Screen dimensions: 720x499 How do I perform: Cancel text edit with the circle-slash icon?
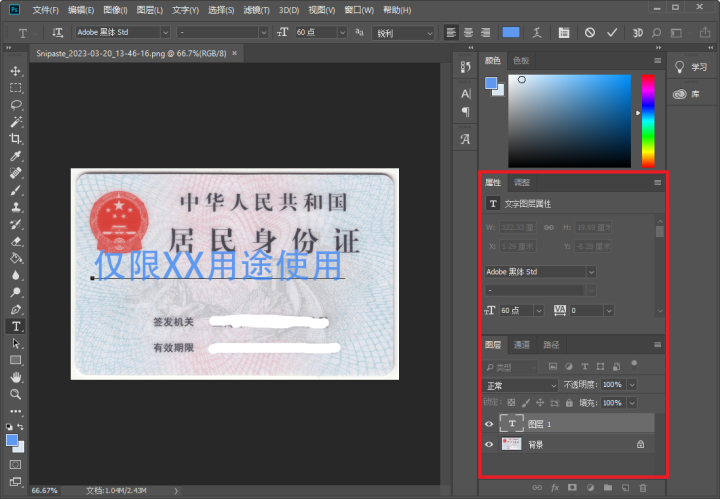589,33
